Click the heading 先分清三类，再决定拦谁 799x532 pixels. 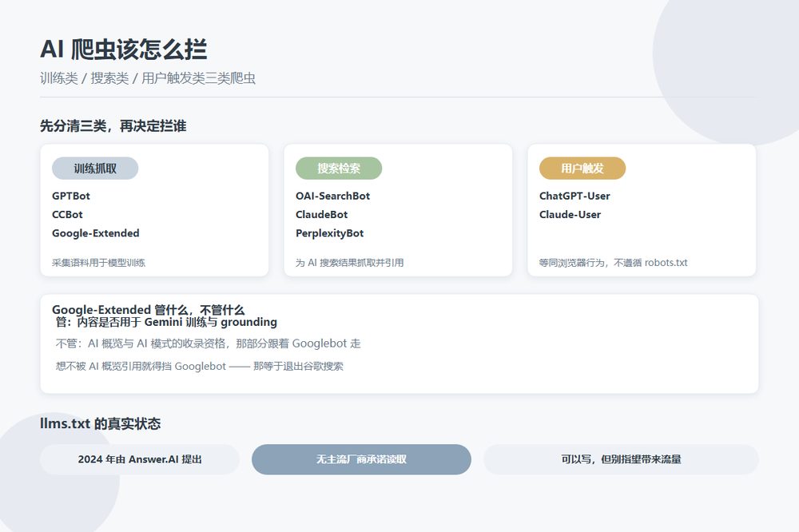(113, 126)
